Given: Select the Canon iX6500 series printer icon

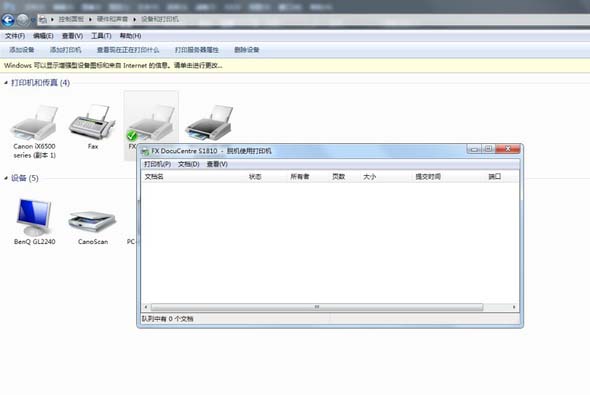Looking at the screenshot, I should pos(34,123).
